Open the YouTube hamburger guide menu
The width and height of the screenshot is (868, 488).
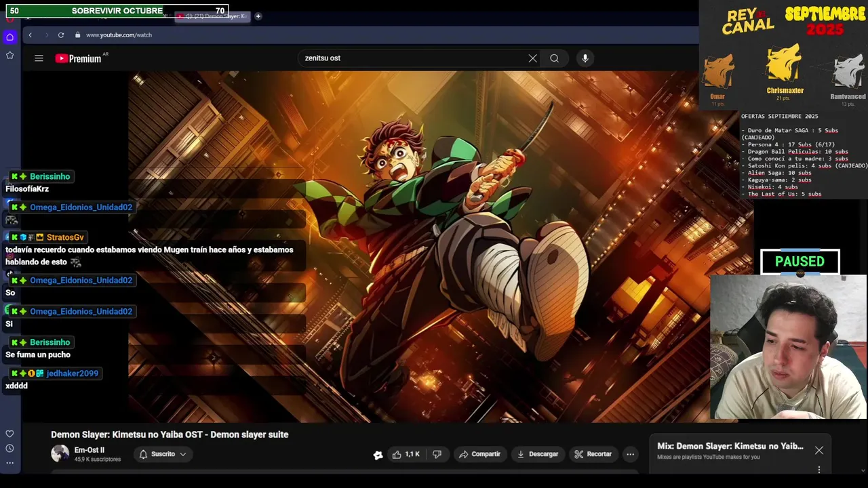[x=39, y=58]
